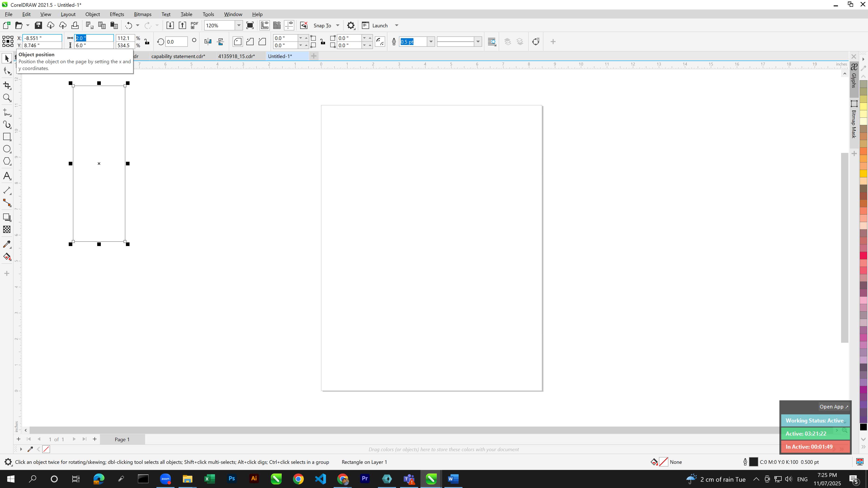The height and width of the screenshot is (488, 868).
Task: Open the line style dropdown
Action: point(478,42)
